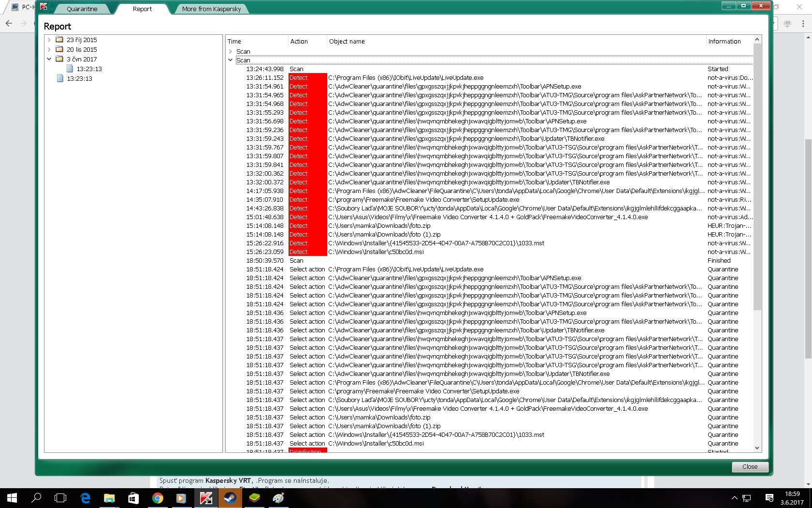Select the 20 lis 2015 report date
The width and height of the screenshot is (812, 508).
tap(82, 49)
